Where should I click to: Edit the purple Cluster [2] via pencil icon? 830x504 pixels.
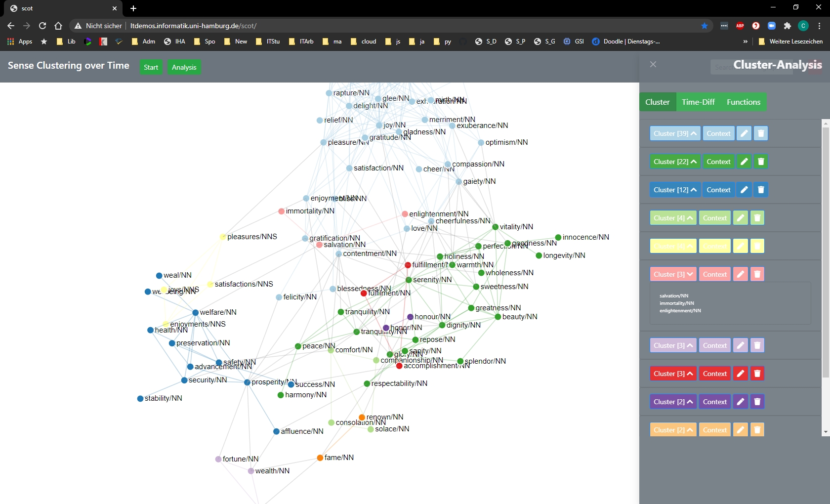(740, 402)
